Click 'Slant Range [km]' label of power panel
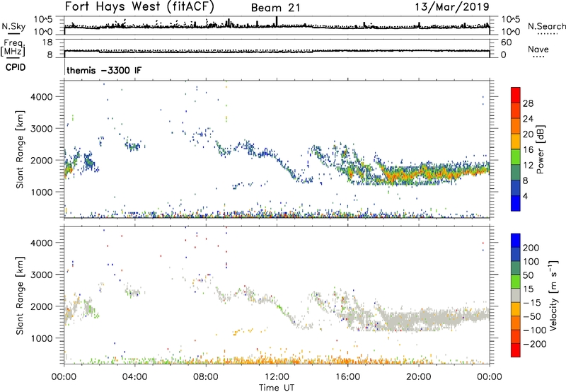The image size is (566, 392). [x=20, y=149]
